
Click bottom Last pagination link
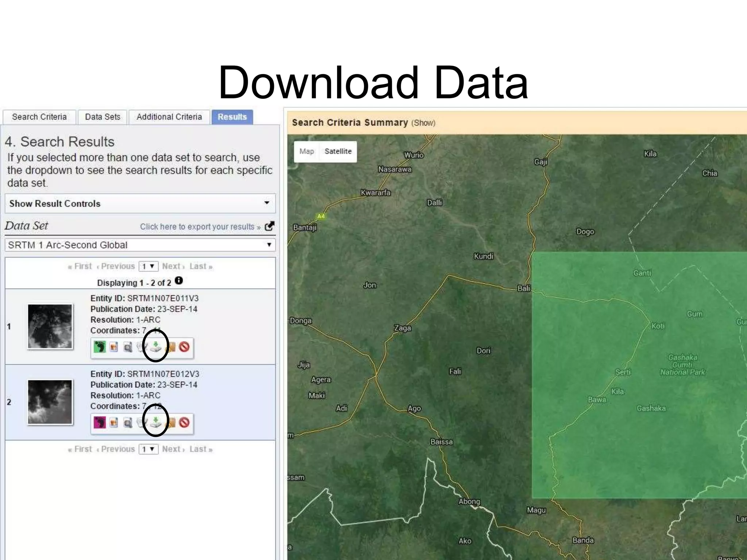tap(201, 449)
